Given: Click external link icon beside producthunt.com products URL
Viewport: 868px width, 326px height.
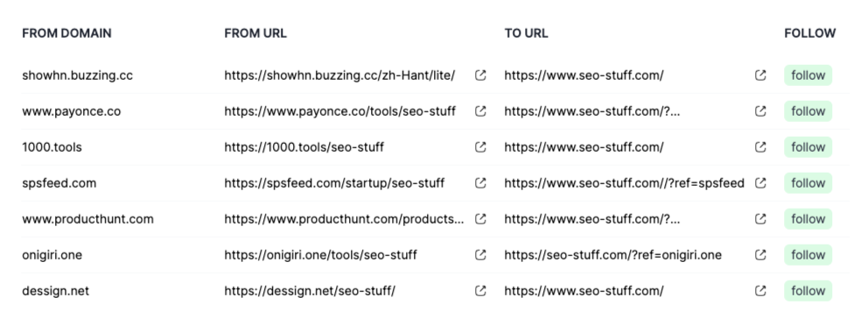Looking at the screenshot, I should (480, 219).
